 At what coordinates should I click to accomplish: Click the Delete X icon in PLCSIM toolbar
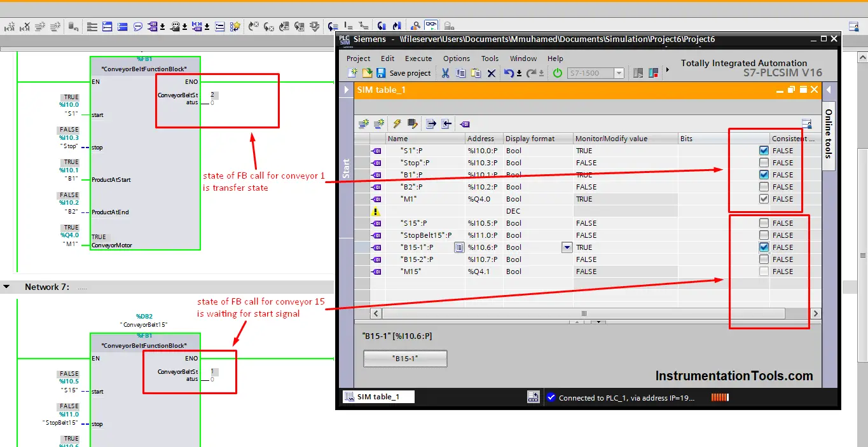(491, 73)
